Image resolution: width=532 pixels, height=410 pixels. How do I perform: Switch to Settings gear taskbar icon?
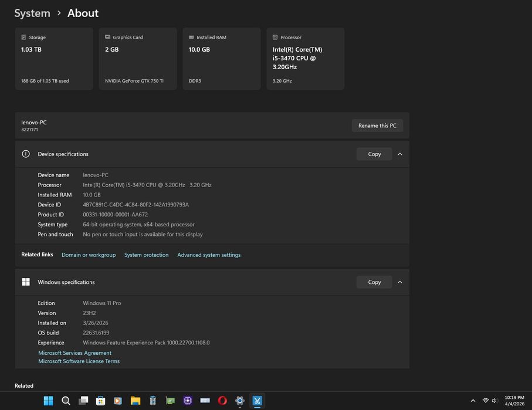pos(240,401)
